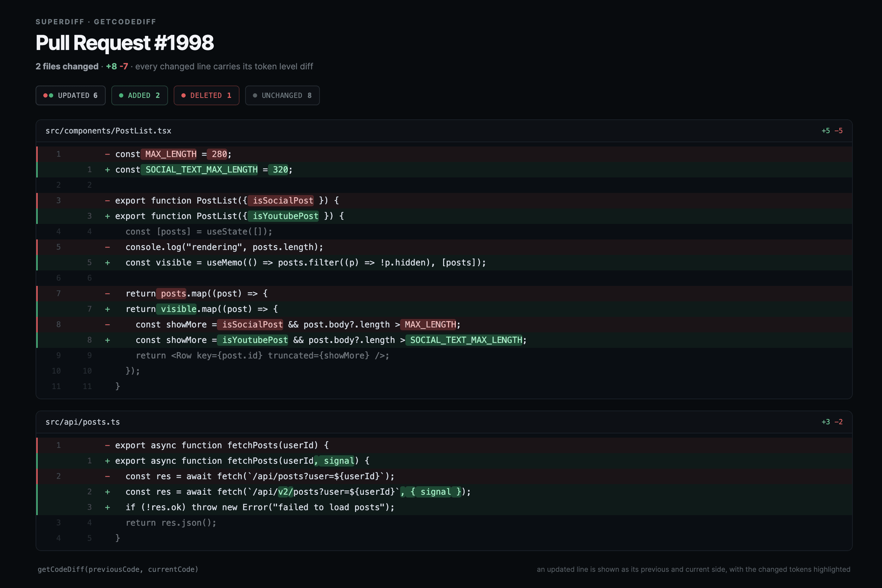This screenshot has width=882, height=588.
Task: Click the Pull Request #1998 title
Action: (x=125, y=42)
